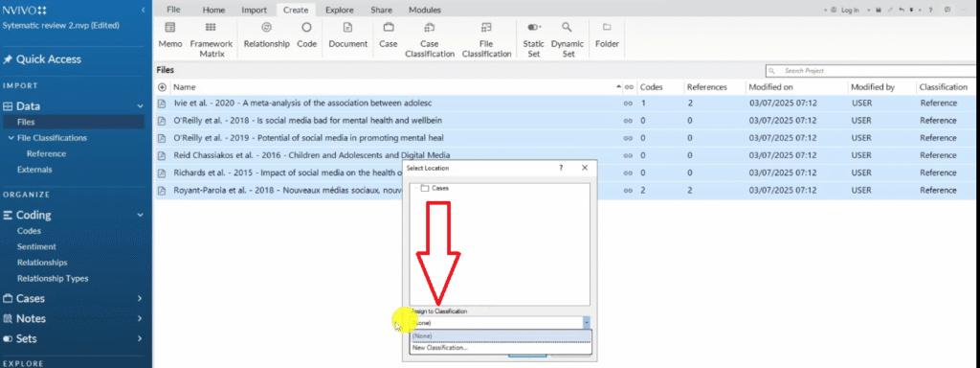Open Files under Data
980x368 pixels.
click(x=73, y=122)
